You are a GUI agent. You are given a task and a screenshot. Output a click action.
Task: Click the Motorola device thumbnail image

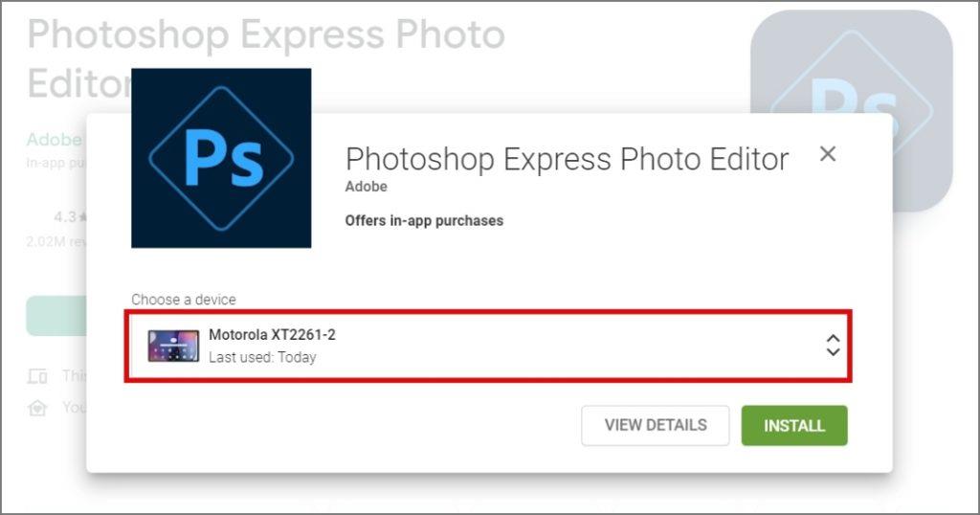coord(174,346)
